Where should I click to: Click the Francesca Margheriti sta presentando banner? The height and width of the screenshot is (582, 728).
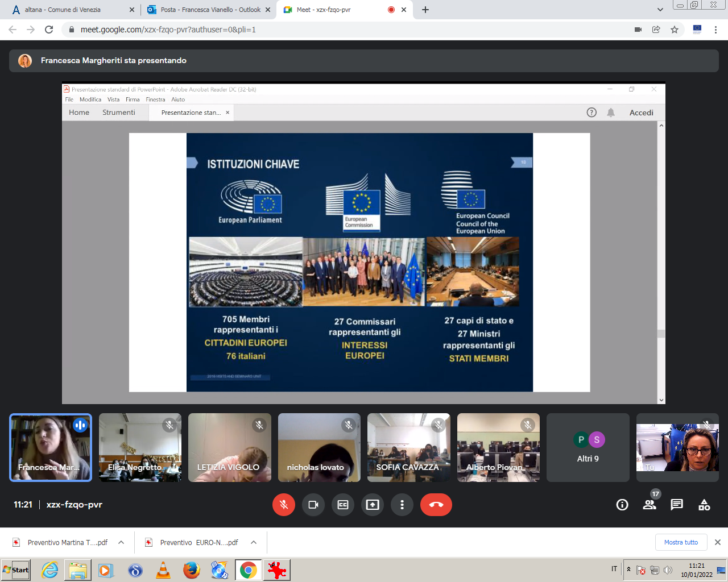click(x=364, y=61)
